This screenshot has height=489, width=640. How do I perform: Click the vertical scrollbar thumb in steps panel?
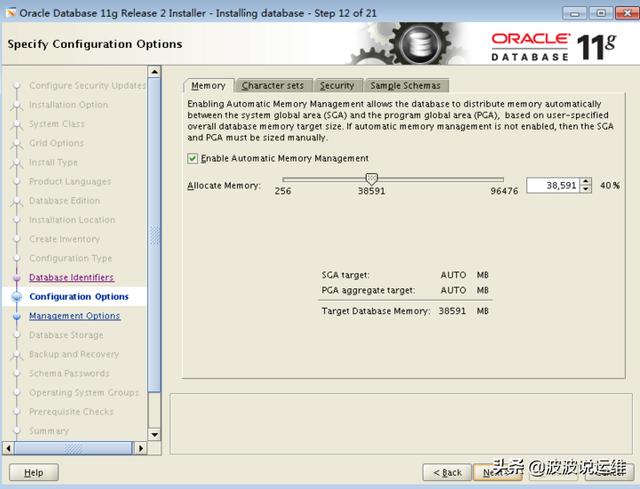click(154, 235)
